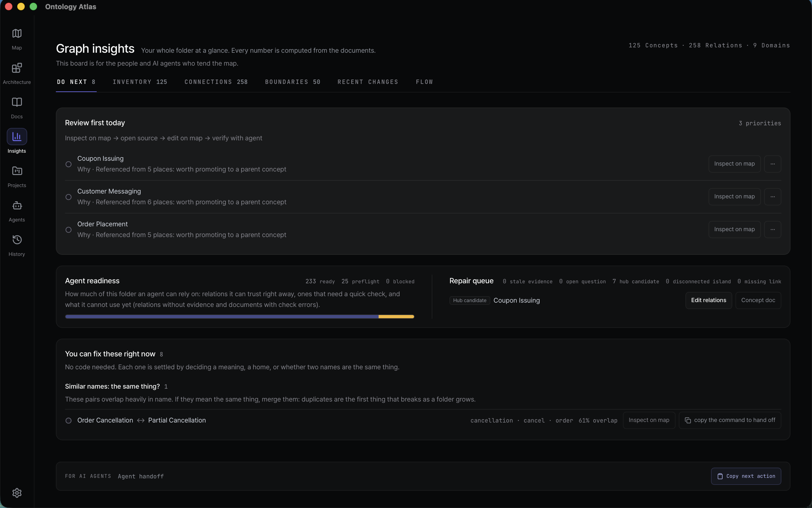The height and width of the screenshot is (508, 812).
Task: Open more options for Coupon Issuing
Action: coord(773,164)
